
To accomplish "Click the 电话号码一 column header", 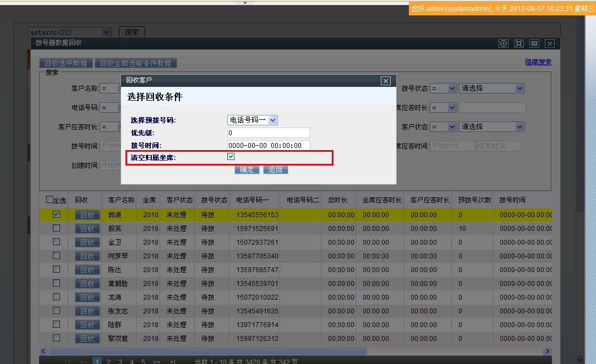I will pos(253,200).
